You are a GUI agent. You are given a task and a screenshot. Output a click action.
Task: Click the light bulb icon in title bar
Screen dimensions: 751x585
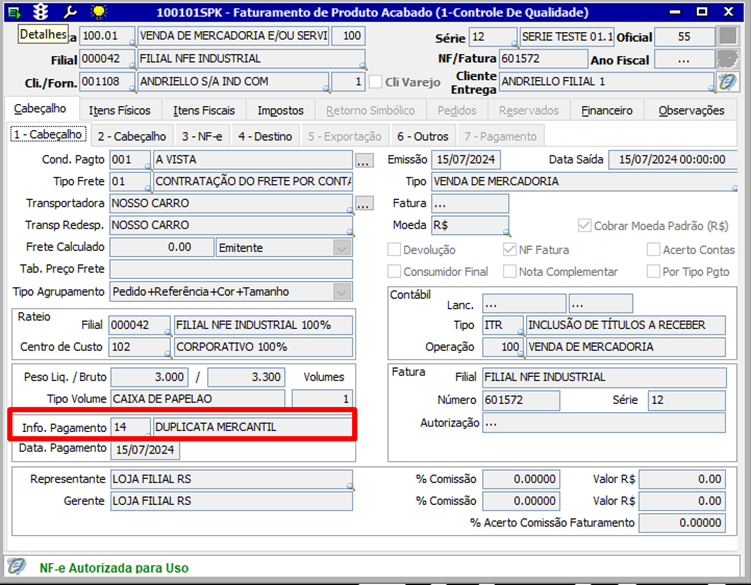(99, 11)
